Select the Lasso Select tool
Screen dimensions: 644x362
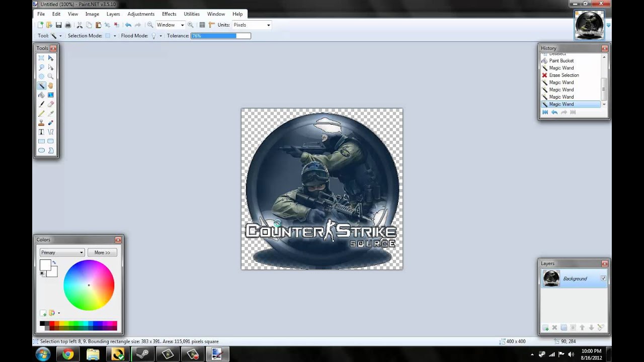[41, 67]
